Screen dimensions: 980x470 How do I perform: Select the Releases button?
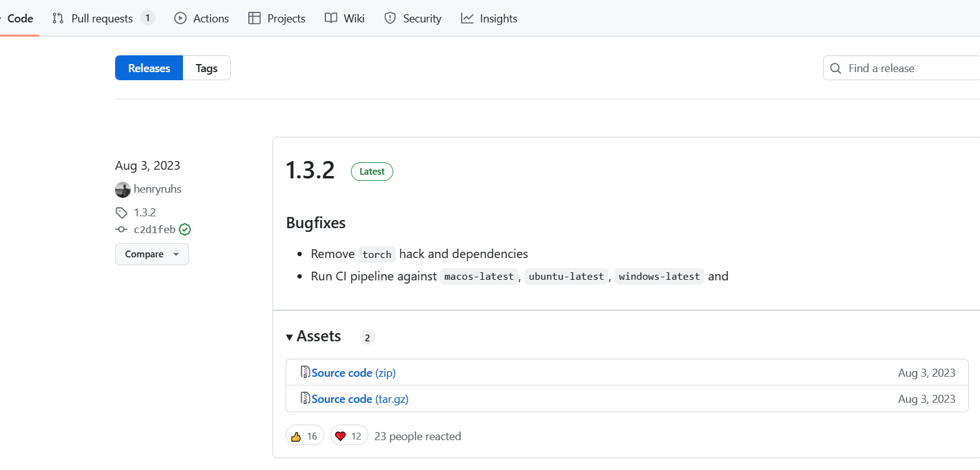tap(149, 68)
